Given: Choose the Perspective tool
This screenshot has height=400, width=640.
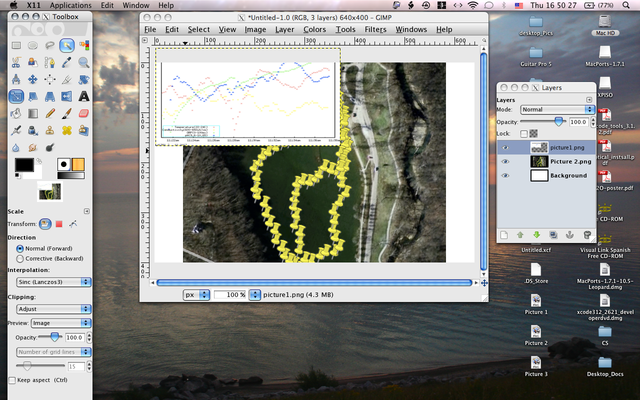Looking at the screenshot, I should (50, 96).
